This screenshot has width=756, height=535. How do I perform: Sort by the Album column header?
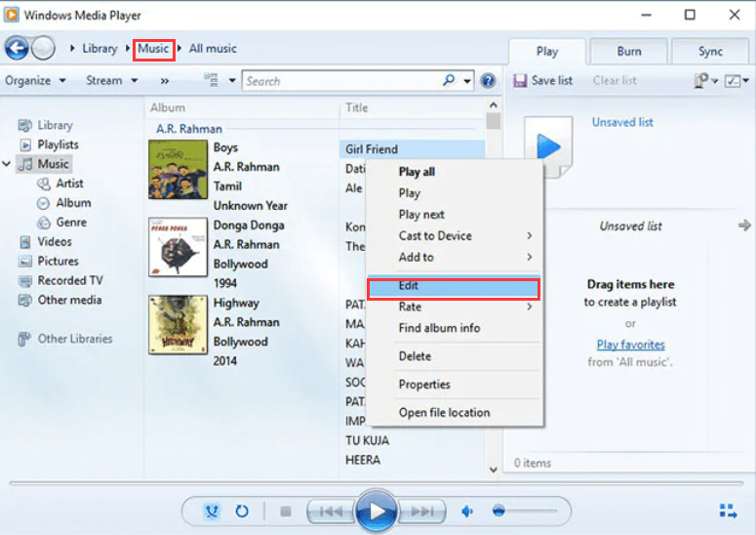[x=168, y=107]
